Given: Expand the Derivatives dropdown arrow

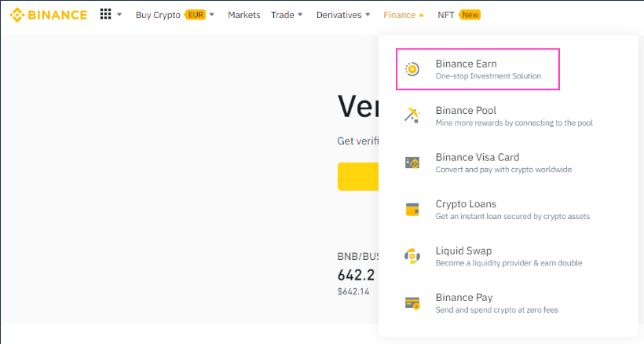Looking at the screenshot, I should click(x=368, y=15).
